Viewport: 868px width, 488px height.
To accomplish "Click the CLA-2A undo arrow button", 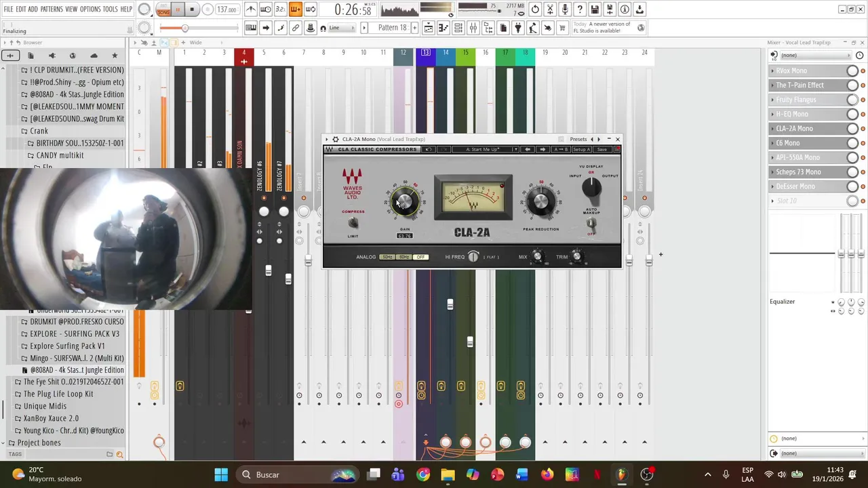I will click(429, 149).
